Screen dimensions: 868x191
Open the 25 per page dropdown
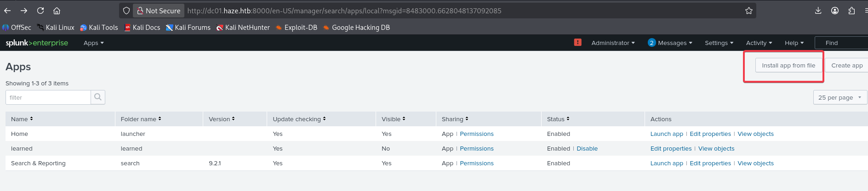[x=839, y=97]
